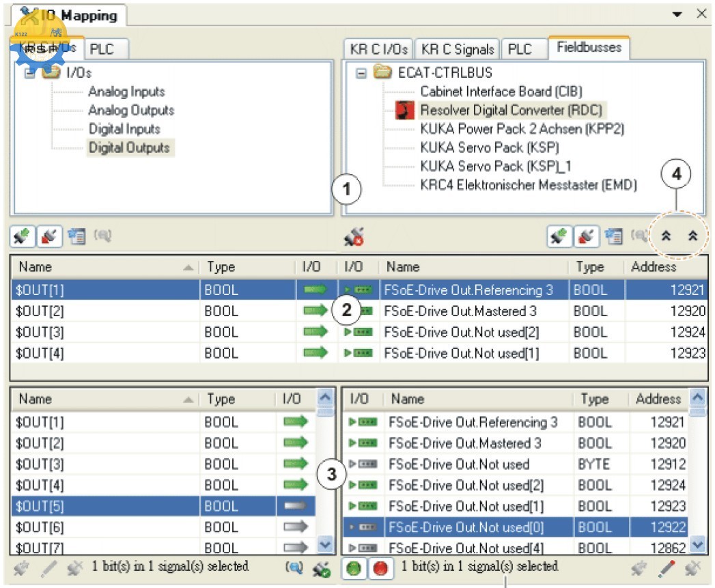Select KUKA Power Pack 2 Achsen (KPP2)
The image size is (715, 588).
click(522, 129)
